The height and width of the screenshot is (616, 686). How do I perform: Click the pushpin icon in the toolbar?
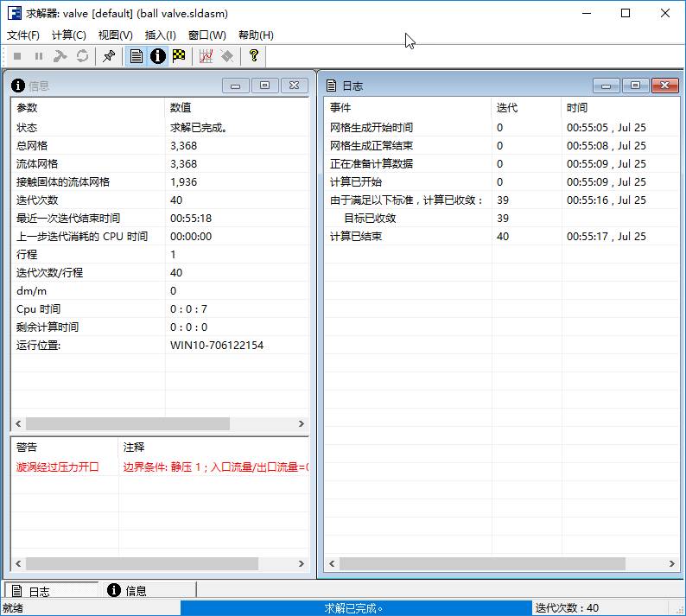108,56
